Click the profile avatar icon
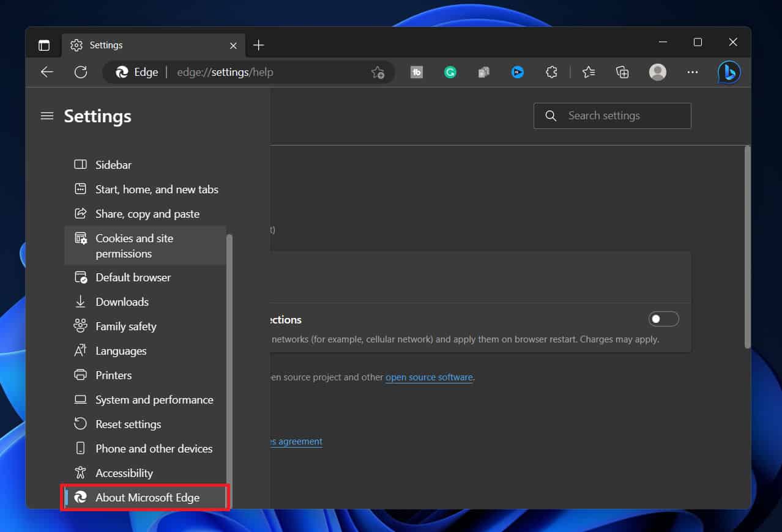The width and height of the screenshot is (782, 532). point(657,72)
